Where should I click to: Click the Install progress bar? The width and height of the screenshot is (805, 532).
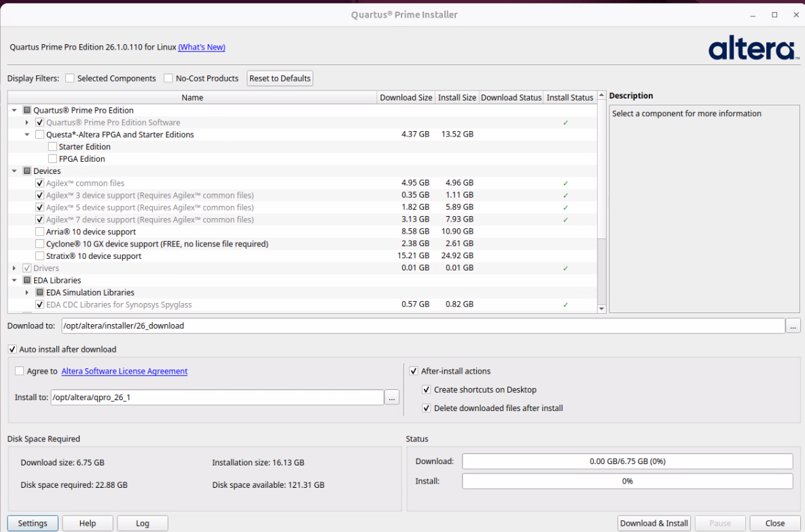pyautogui.click(x=628, y=481)
